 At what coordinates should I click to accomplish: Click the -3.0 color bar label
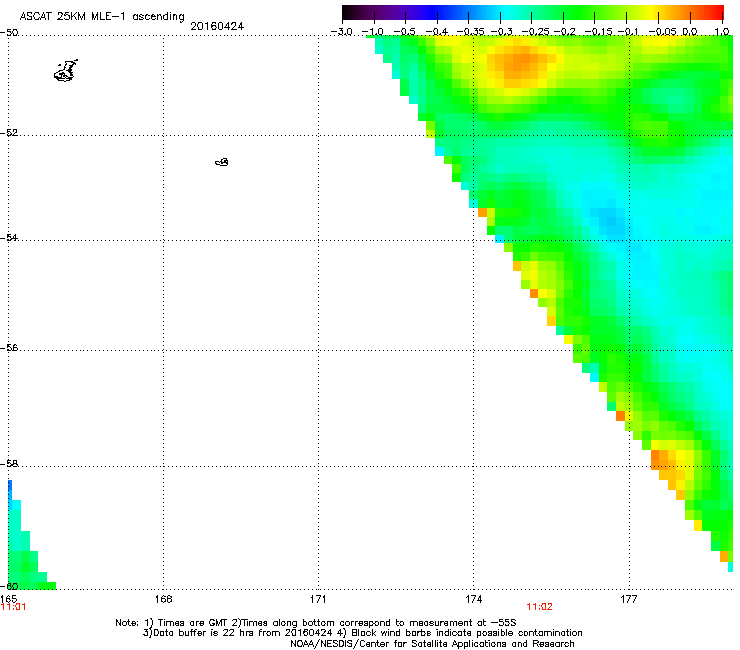click(x=341, y=32)
